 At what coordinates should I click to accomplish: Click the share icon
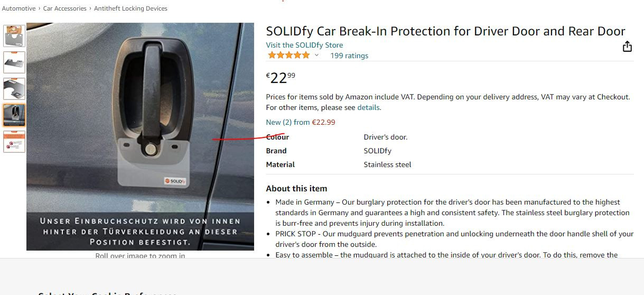click(x=627, y=47)
